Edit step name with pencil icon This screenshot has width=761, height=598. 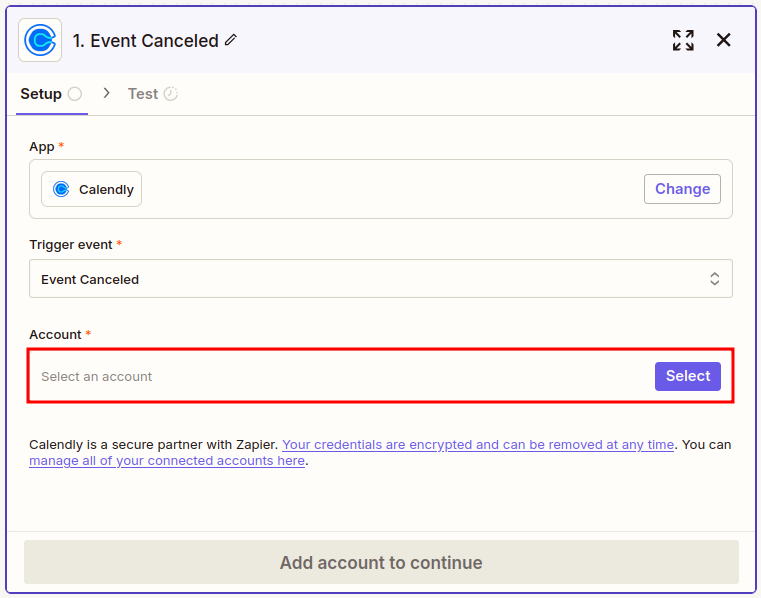coord(231,40)
